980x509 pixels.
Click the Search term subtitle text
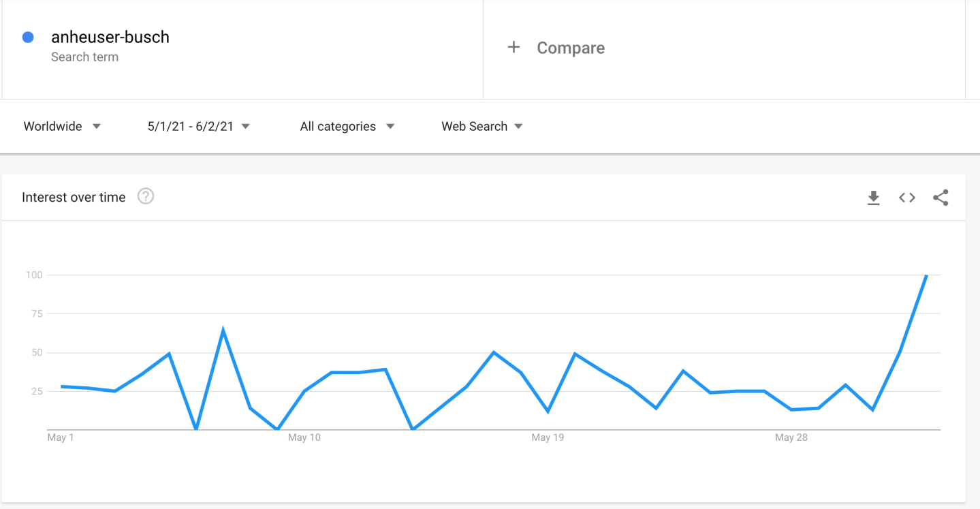(84, 57)
